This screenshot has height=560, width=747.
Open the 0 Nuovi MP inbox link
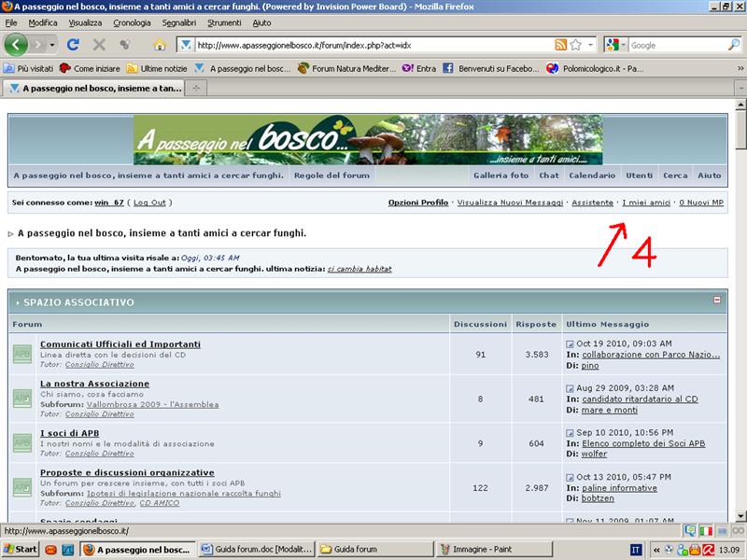point(701,203)
